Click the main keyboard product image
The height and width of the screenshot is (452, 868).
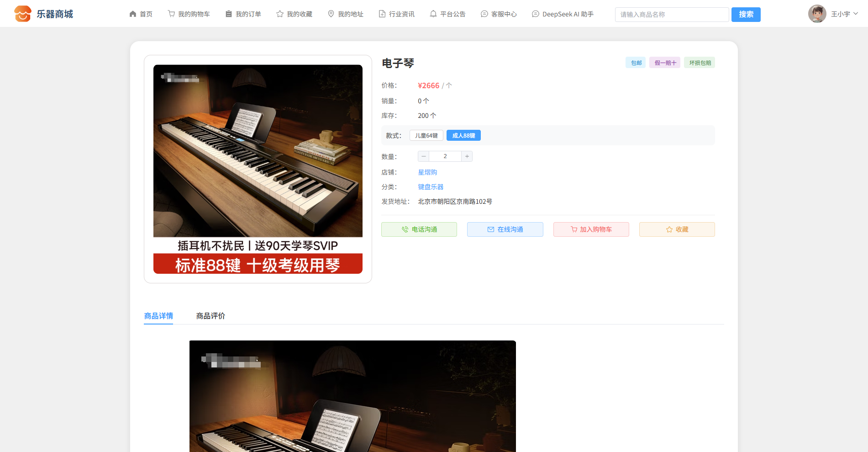point(258,169)
